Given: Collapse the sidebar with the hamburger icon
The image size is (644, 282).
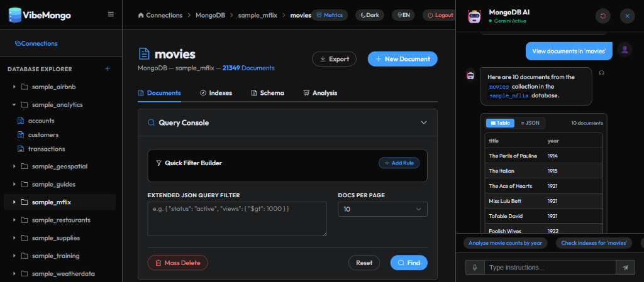Looking at the screenshot, I should (x=111, y=14).
